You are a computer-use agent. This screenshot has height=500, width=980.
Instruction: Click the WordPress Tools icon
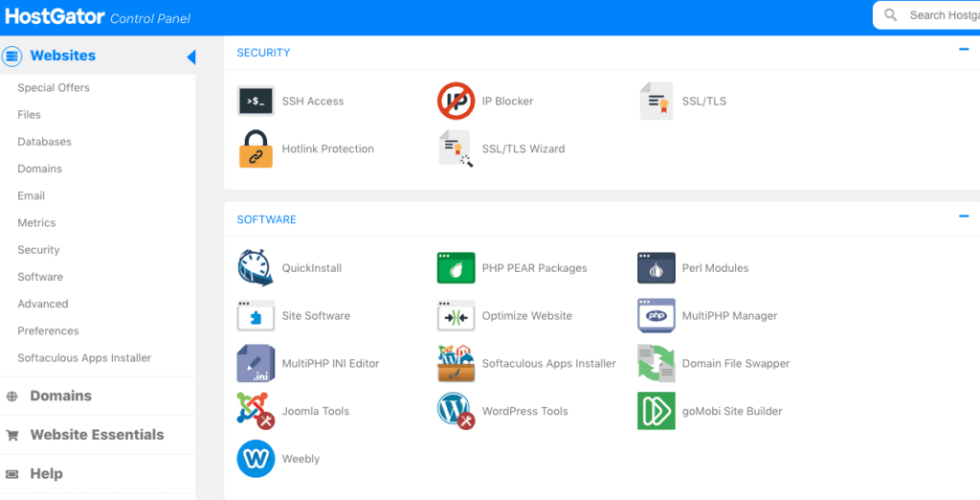pyautogui.click(x=456, y=411)
